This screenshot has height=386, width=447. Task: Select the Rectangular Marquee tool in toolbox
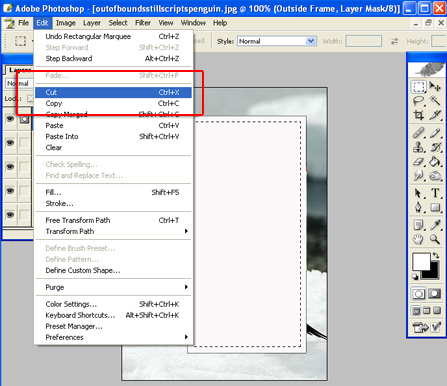click(x=419, y=87)
